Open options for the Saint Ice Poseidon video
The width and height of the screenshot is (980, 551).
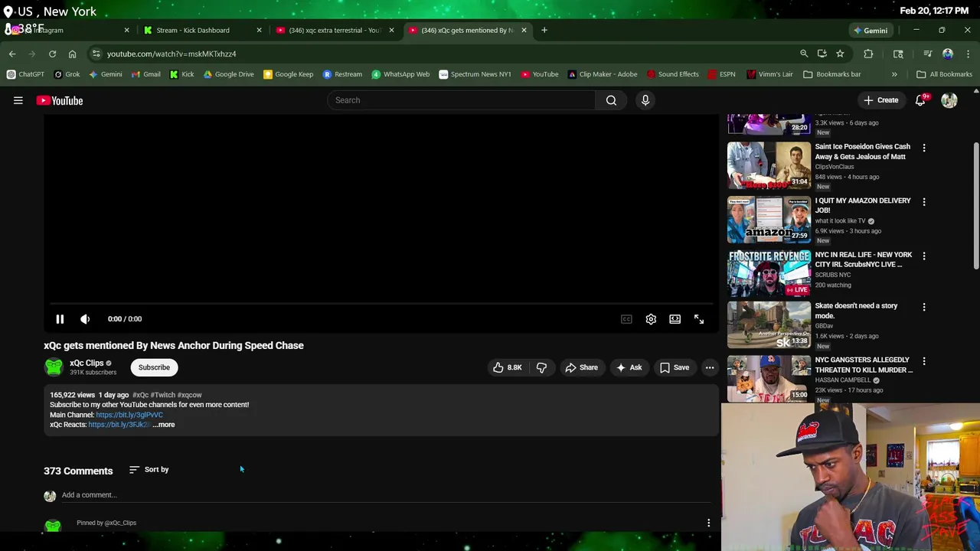(x=924, y=147)
